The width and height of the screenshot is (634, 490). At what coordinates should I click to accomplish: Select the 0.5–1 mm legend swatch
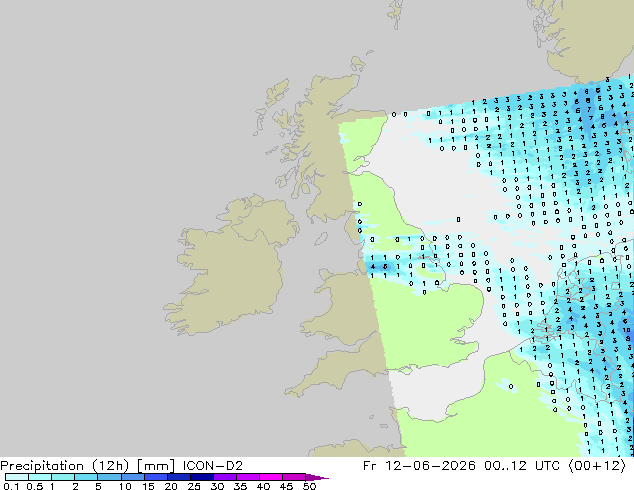(40, 477)
